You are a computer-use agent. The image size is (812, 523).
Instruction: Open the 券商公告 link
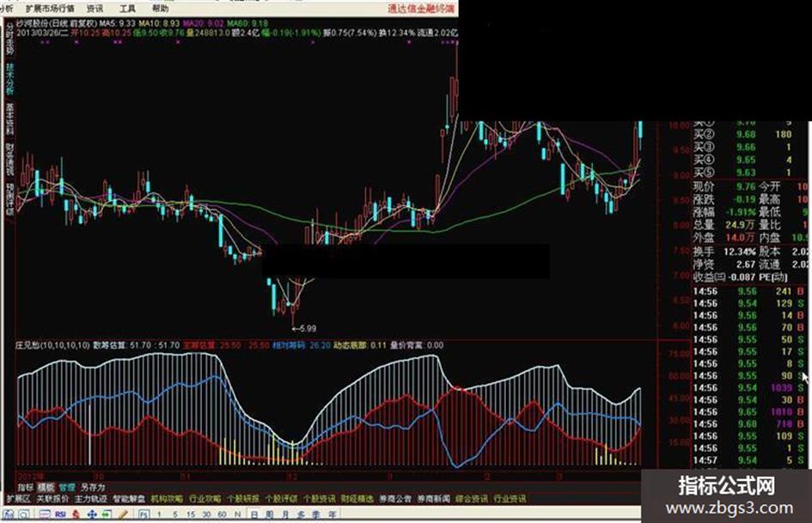coord(395,499)
